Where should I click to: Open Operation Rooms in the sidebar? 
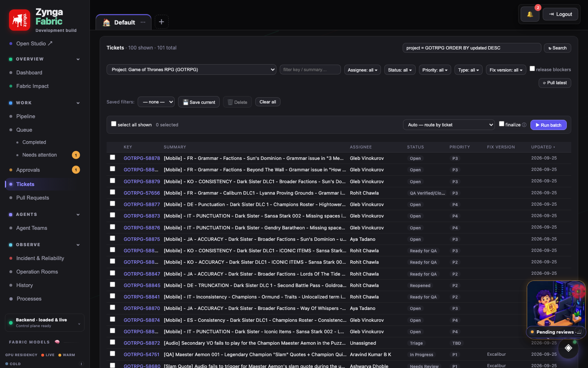pos(37,272)
